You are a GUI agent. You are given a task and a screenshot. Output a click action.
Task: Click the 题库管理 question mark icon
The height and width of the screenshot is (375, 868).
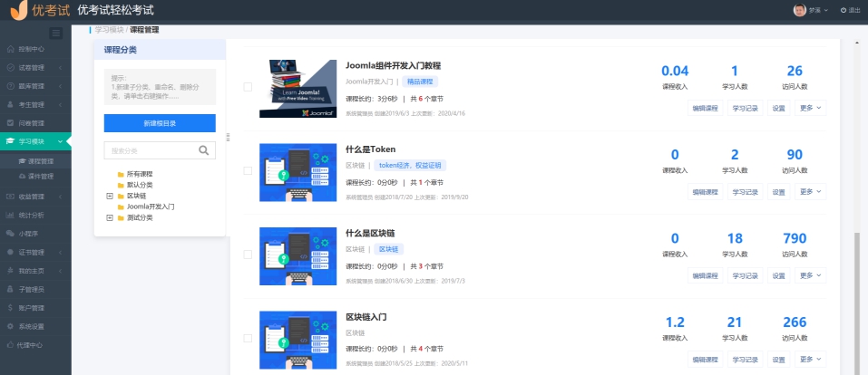click(10, 86)
